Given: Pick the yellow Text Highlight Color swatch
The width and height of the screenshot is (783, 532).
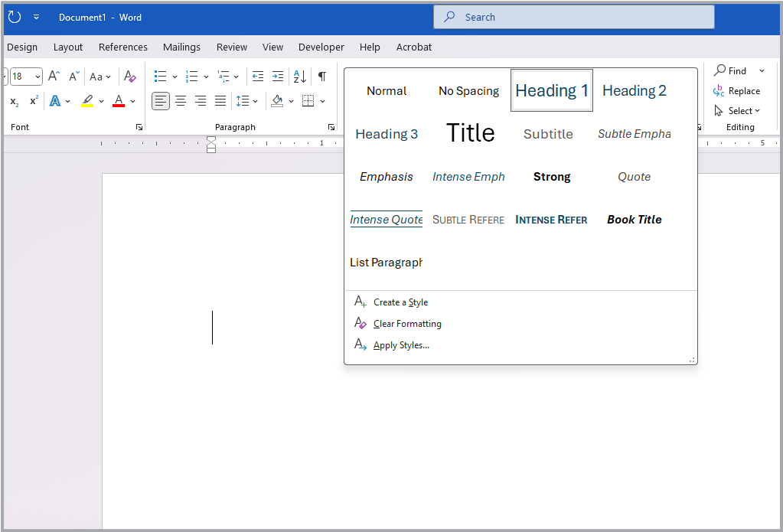Looking at the screenshot, I should click(x=86, y=100).
